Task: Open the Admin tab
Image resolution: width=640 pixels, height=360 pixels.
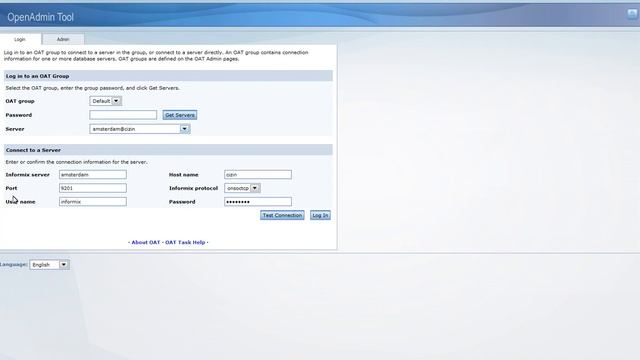Action: pyautogui.click(x=63, y=39)
